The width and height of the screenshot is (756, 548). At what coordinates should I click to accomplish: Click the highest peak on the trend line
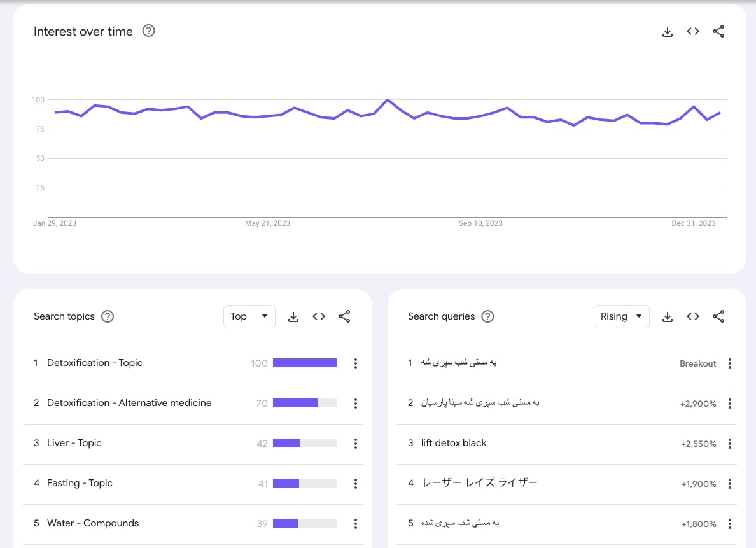tap(387, 100)
